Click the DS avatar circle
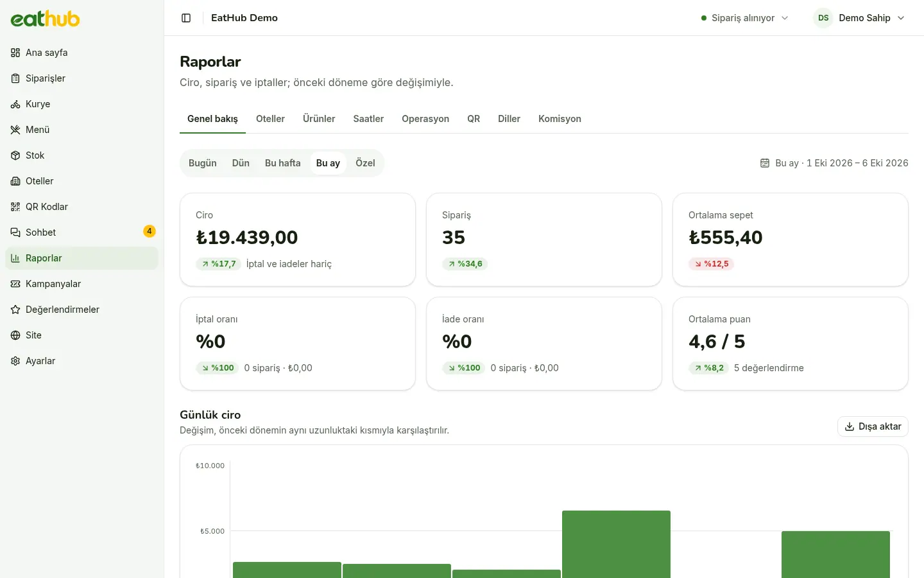Viewport: 924px width, 578px height. click(x=823, y=18)
